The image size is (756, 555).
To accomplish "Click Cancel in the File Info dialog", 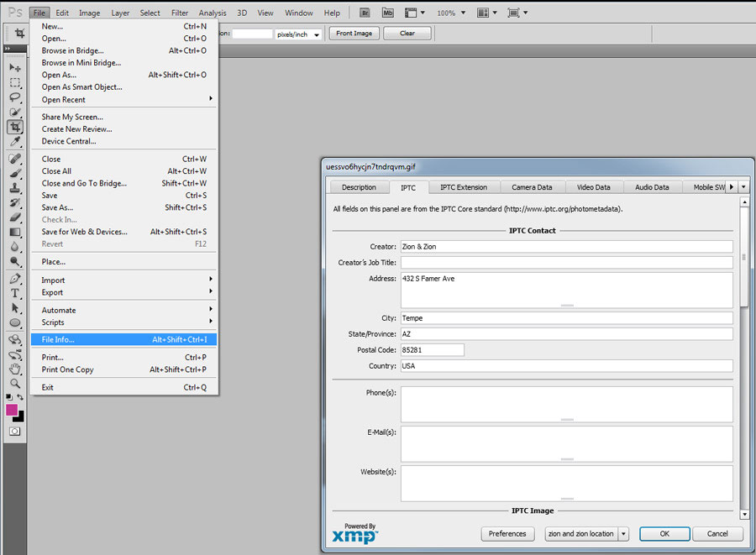I will (x=717, y=534).
